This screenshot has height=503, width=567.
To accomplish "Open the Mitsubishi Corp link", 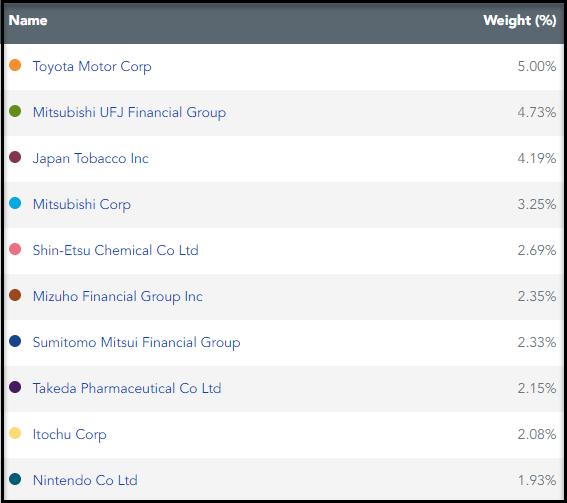I will click(x=82, y=205).
